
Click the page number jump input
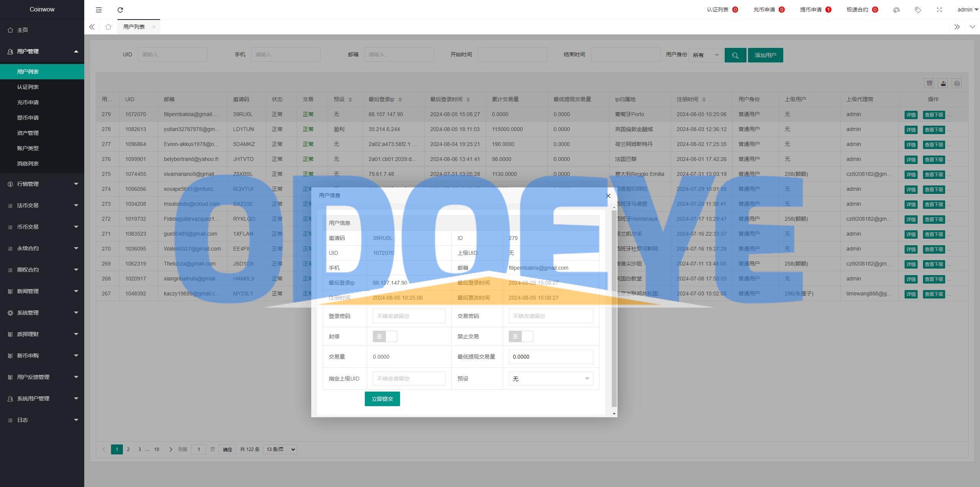[x=199, y=449]
